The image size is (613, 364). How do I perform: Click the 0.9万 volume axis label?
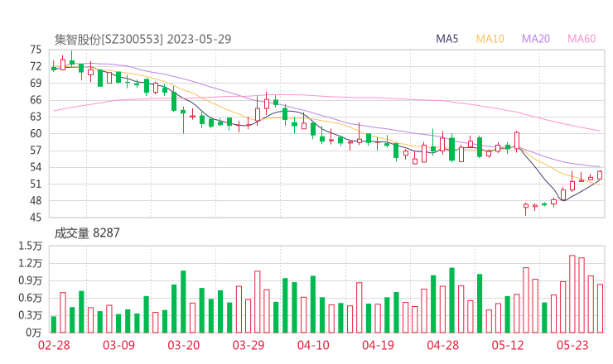[30, 280]
